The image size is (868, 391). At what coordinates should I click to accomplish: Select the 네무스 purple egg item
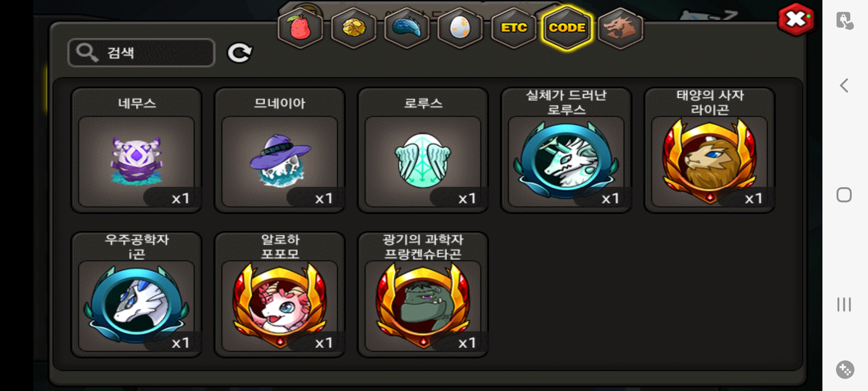136,150
